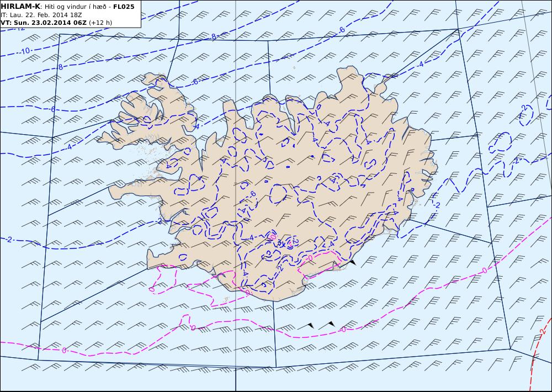Click the valid time 'VT: Sun. 23.02.2014 06Z'
The image size is (552, 392).
43,23
